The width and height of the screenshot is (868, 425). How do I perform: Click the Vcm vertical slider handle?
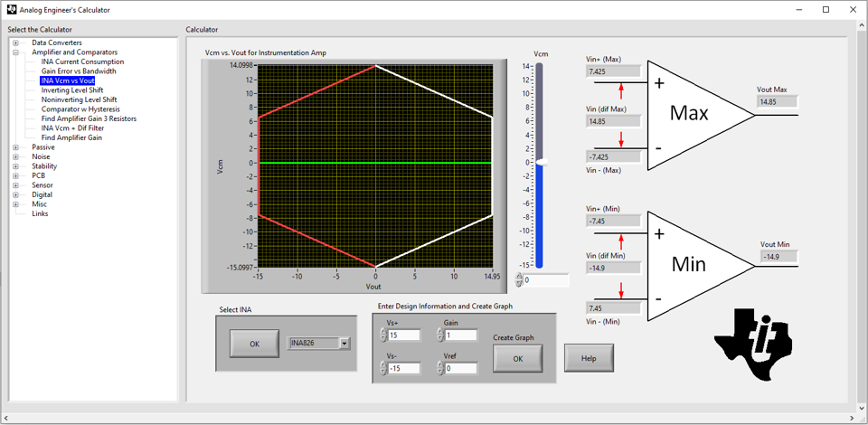pos(540,162)
